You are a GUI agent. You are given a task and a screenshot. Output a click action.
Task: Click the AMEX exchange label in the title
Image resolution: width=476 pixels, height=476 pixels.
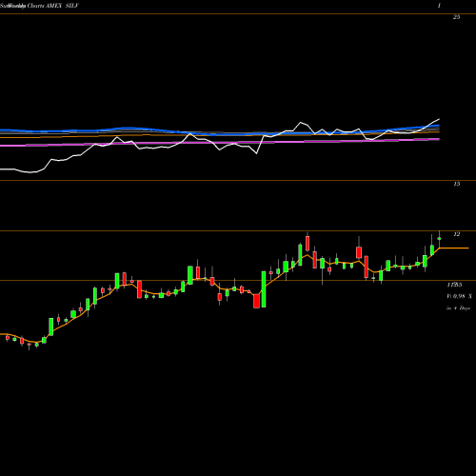(54, 6)
